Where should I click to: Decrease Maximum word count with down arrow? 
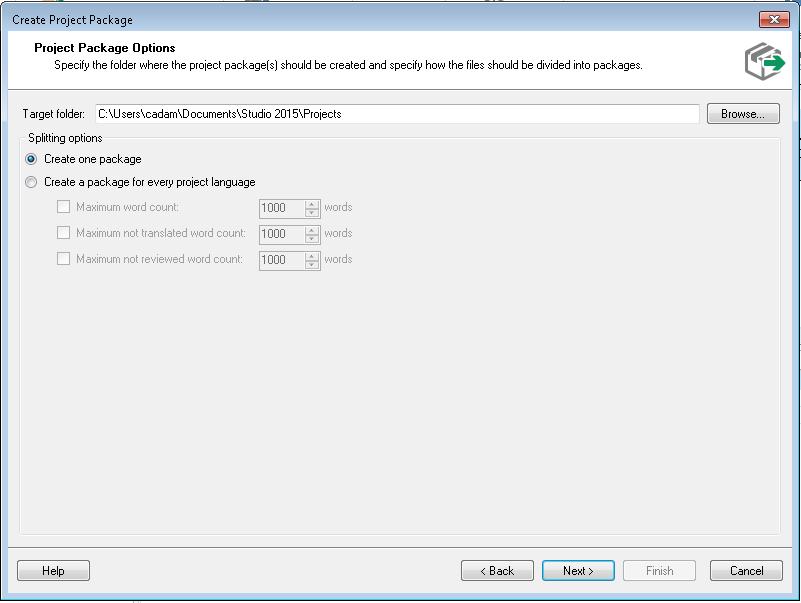[x=312, y=213]
